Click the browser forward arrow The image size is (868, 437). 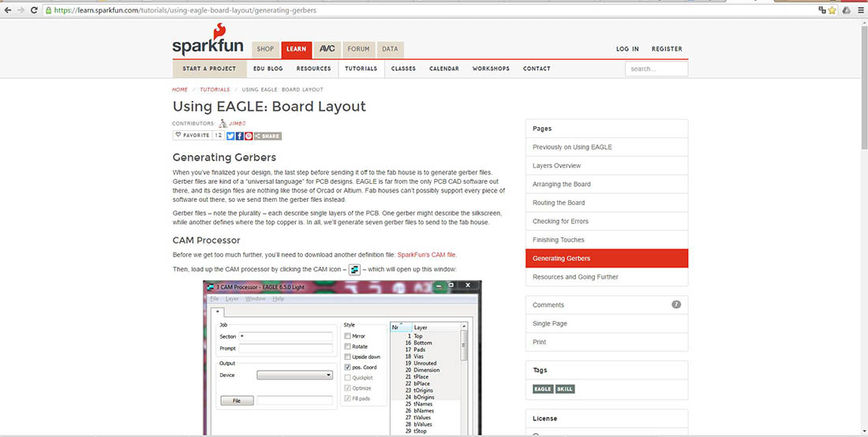click(x=21, y=10)
